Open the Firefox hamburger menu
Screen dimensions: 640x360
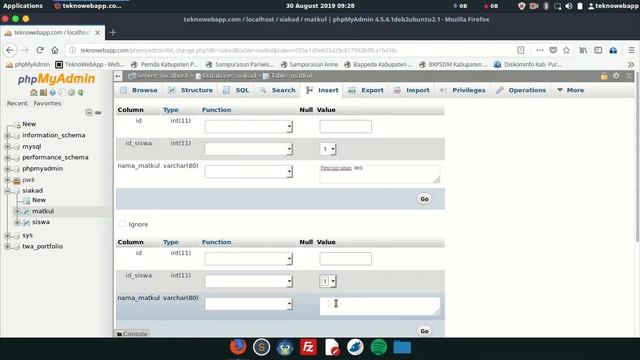coord(631,50)
